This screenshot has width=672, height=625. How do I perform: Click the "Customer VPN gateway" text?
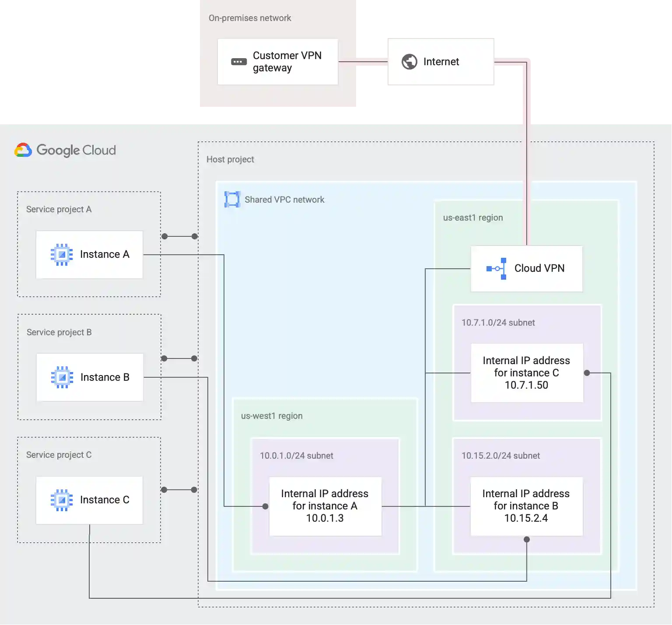pos(287,62)
